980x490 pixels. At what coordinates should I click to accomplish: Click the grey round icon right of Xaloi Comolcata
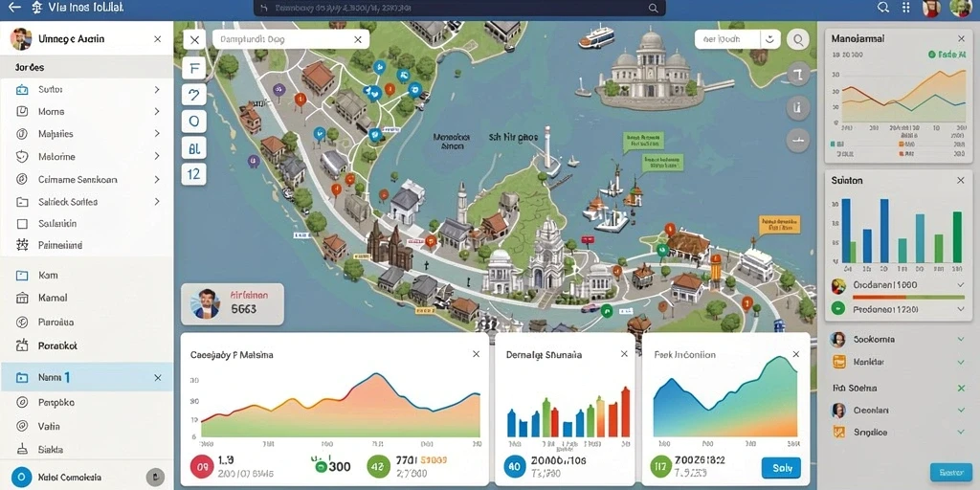pyautogui.click(x=155, y=477)
